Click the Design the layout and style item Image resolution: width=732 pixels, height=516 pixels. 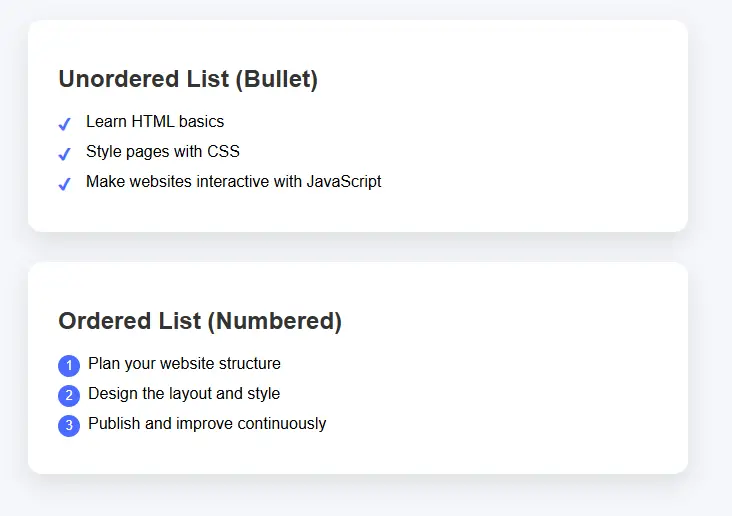point(184,394)
